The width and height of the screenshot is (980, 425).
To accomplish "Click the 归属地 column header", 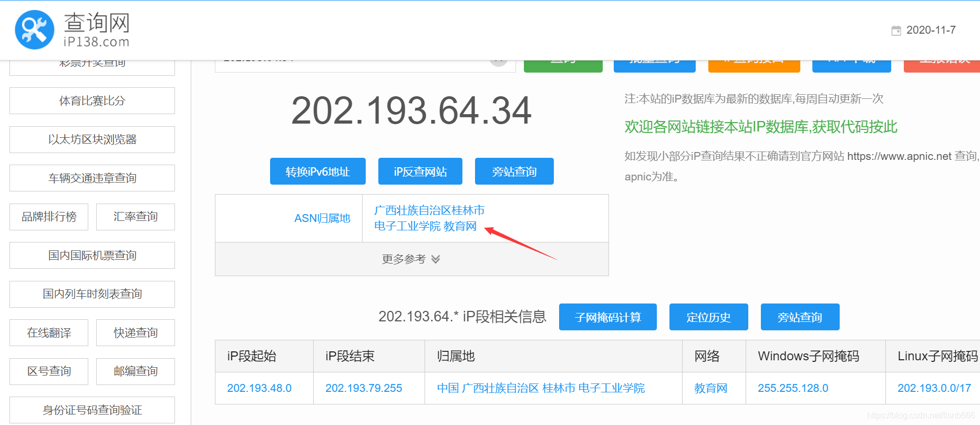I will tap(456, 356).
